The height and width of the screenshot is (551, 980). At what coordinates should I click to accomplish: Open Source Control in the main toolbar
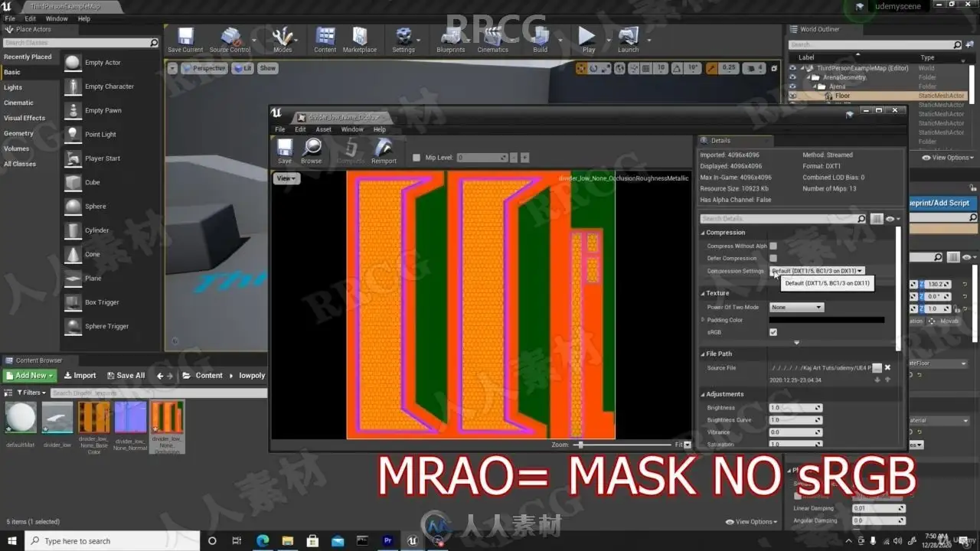[230, 40]
